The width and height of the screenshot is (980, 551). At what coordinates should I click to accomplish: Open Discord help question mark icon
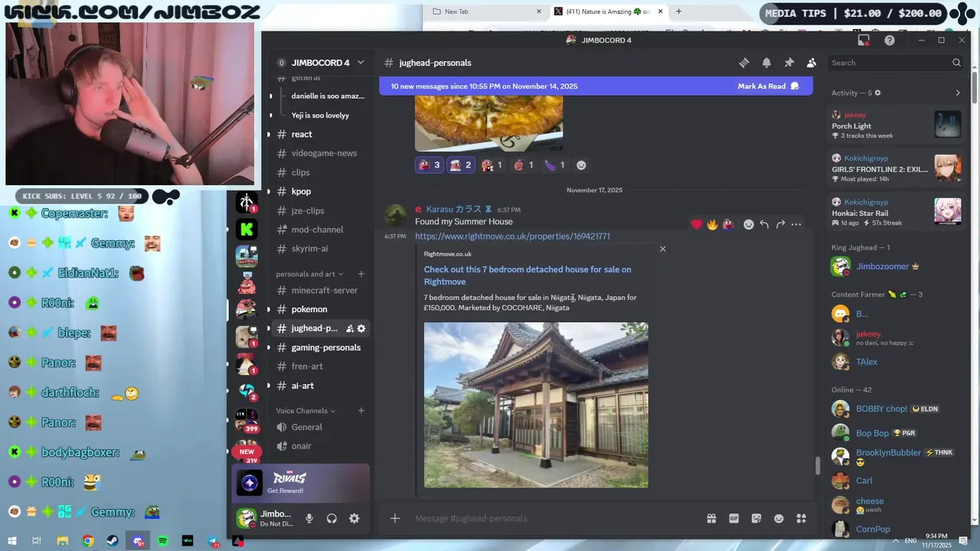click(x=890, y=40)
